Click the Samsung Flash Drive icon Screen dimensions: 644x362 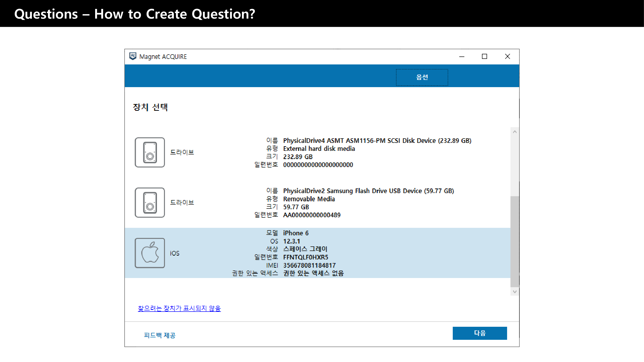(149, 202)
